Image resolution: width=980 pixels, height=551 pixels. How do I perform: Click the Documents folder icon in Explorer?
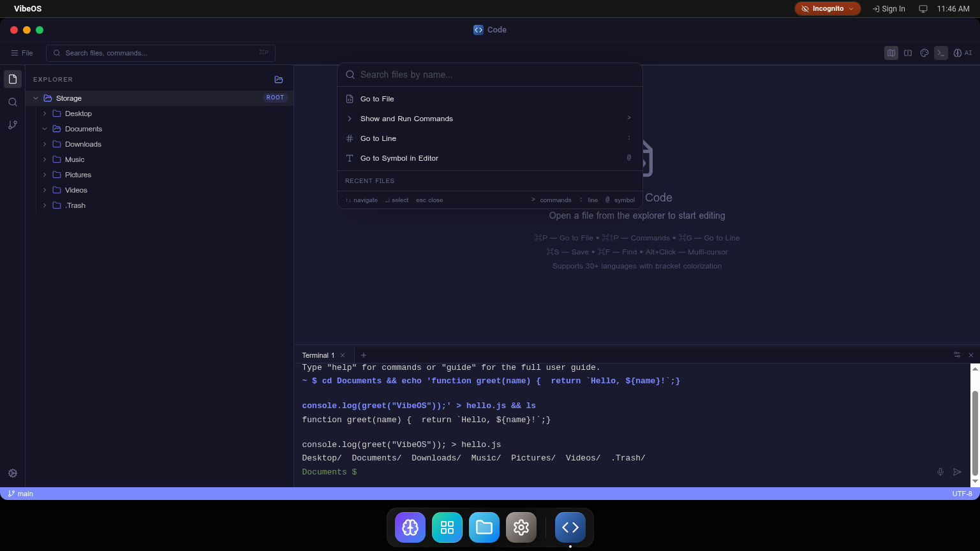[x=57, y=129]
